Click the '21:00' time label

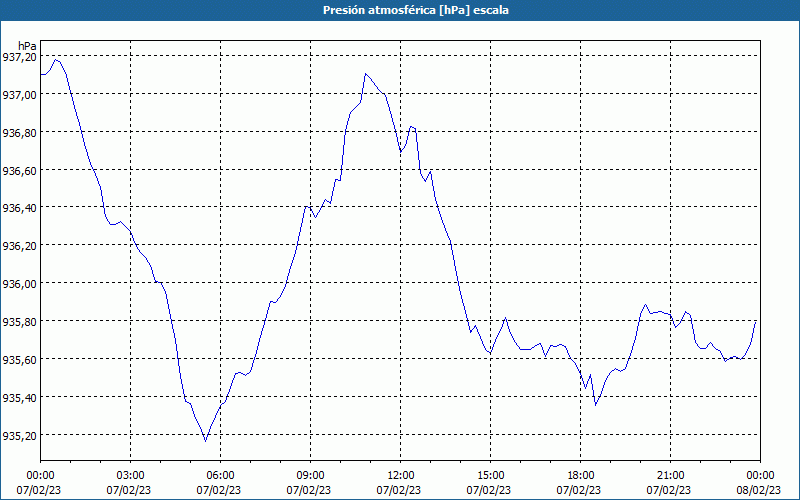click(670, 476)
